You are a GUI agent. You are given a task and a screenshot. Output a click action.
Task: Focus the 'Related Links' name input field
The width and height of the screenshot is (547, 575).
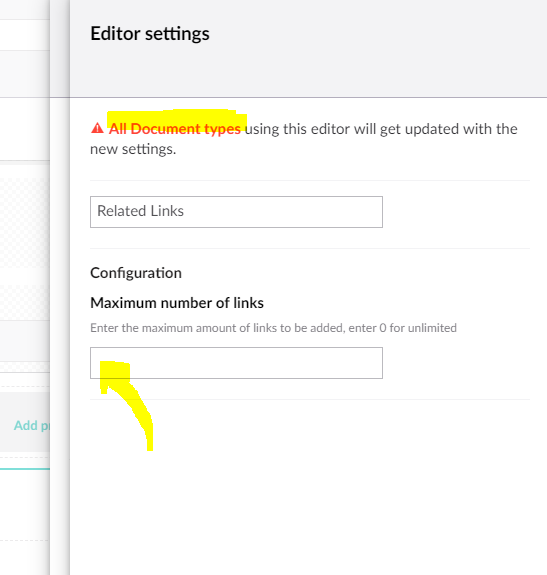pos(236,212)
